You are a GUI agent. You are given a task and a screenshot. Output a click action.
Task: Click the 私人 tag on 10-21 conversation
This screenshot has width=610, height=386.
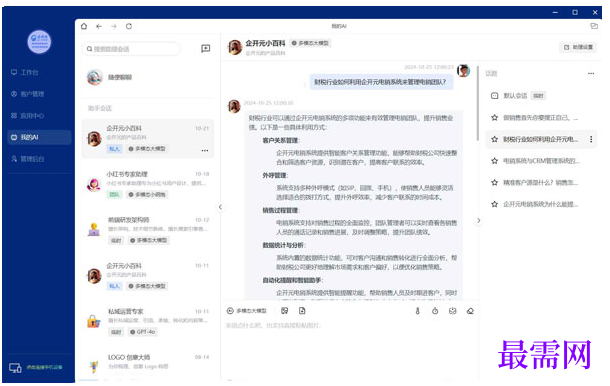114,149
